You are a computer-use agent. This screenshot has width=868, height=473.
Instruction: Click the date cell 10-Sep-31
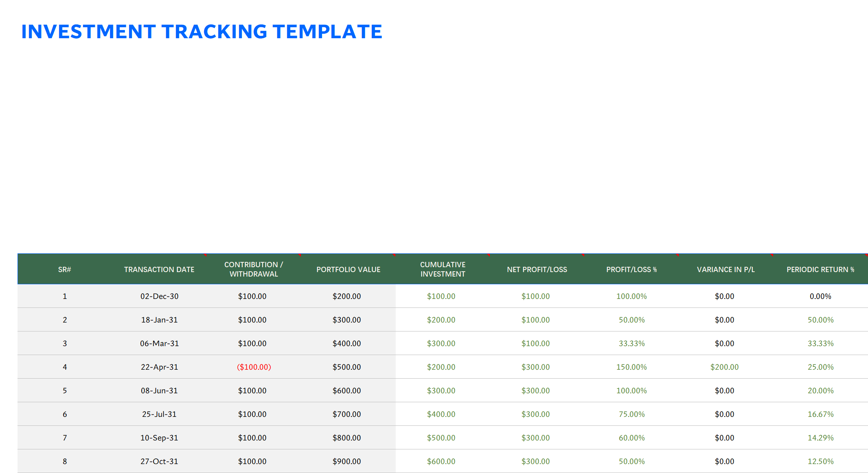pos(159,438)
